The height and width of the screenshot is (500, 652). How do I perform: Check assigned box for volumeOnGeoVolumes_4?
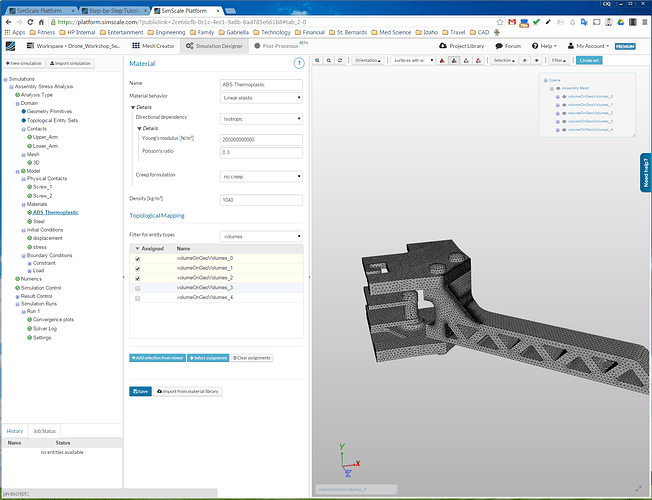click(x=137, y=298)
